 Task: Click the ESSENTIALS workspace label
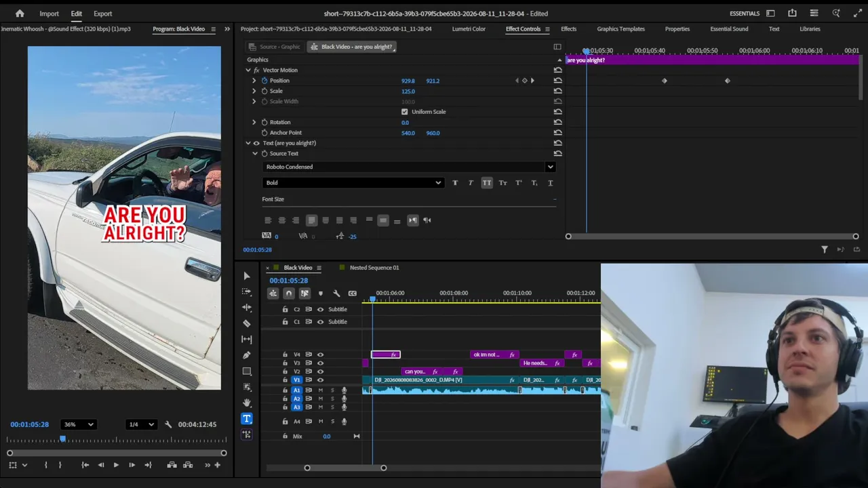pyautogui.click(x=745, y=14)
